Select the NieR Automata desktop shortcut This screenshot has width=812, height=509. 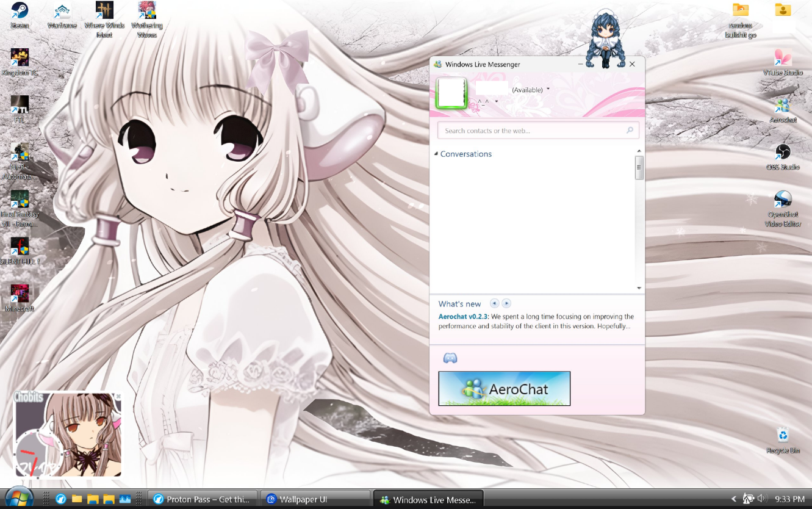pyautogui.click(x=20, y=161)
